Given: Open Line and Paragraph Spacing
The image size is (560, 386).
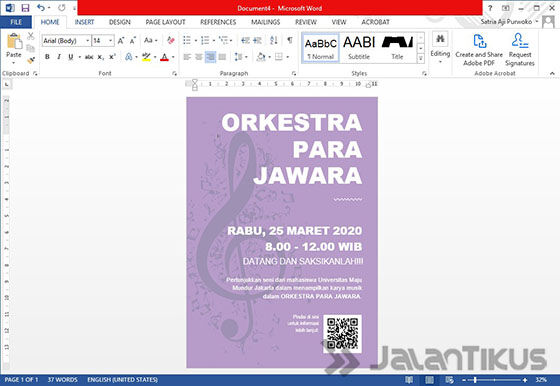Looking at the screenshot, I should point(239,57).
